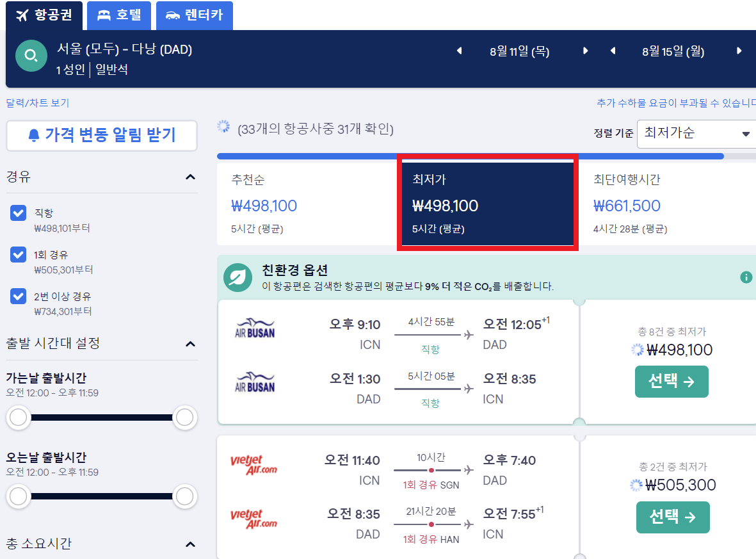
Task: Advance the departure date with the right arrow
Action: click(x=584, y=51)
